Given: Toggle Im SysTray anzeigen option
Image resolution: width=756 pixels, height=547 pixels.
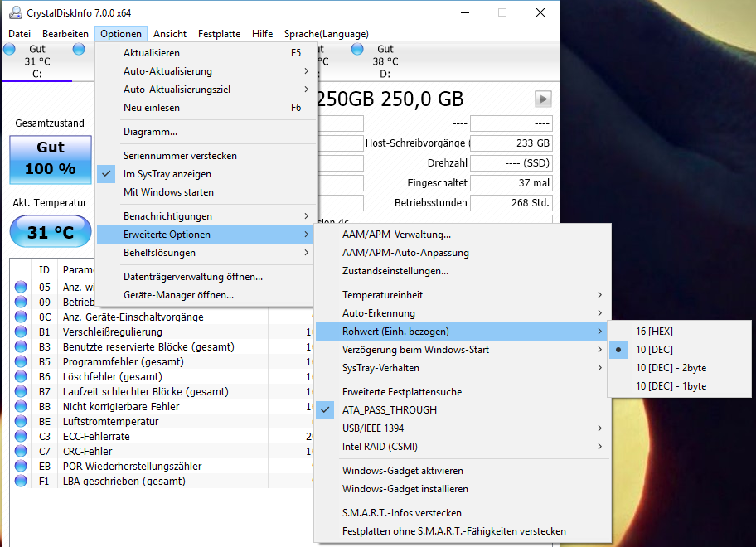Looking at the screenshot, I should (206, 174).
